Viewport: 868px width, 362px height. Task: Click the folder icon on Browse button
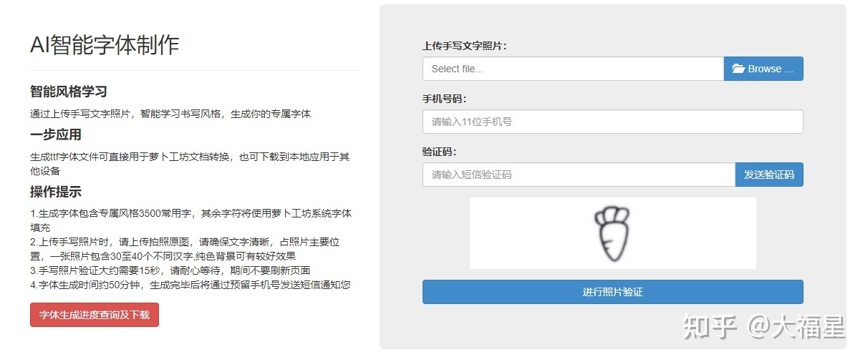tap(738, 69)
